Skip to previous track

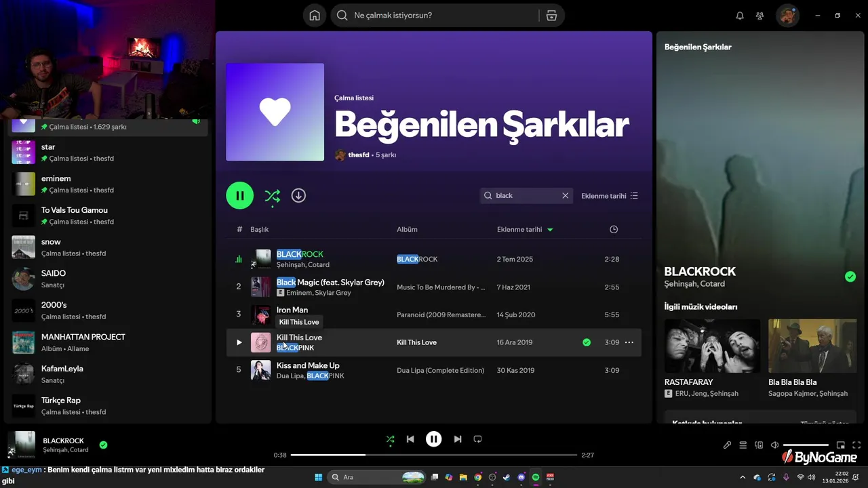pos(410,439)
